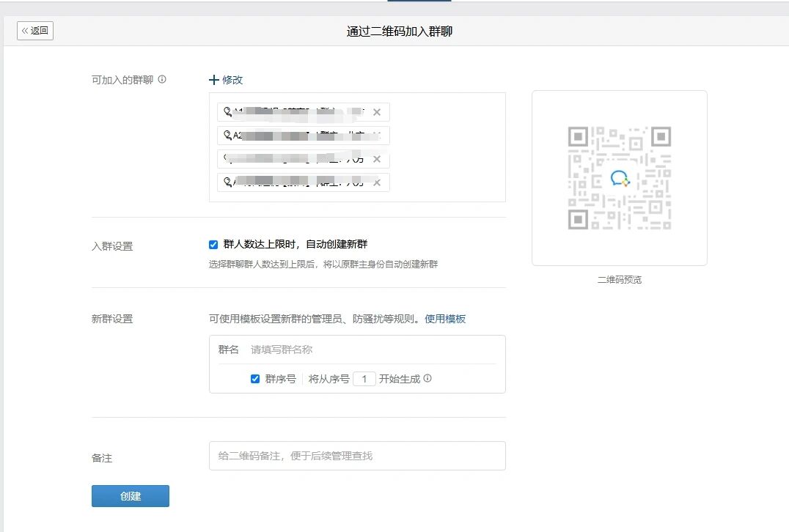Open info icon beside 可加入的群聊
Image resolution: width=789 pixels, height=532 pixels.
162,79
